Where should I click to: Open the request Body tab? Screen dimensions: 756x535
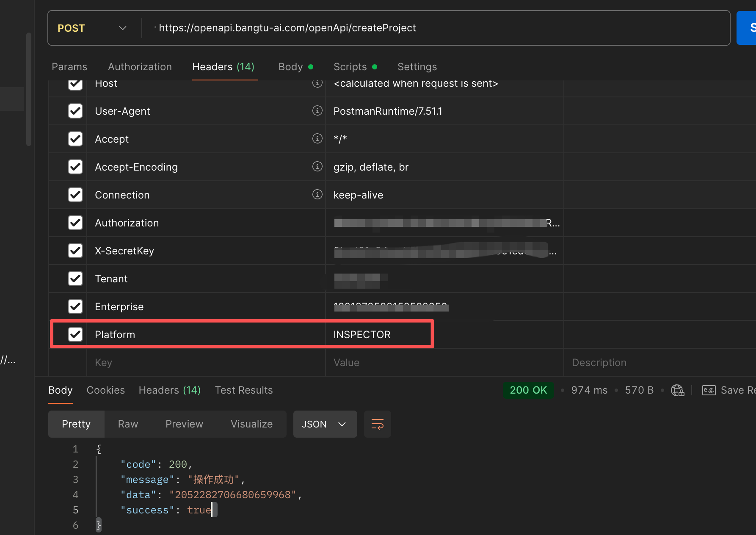click(295, 67)
